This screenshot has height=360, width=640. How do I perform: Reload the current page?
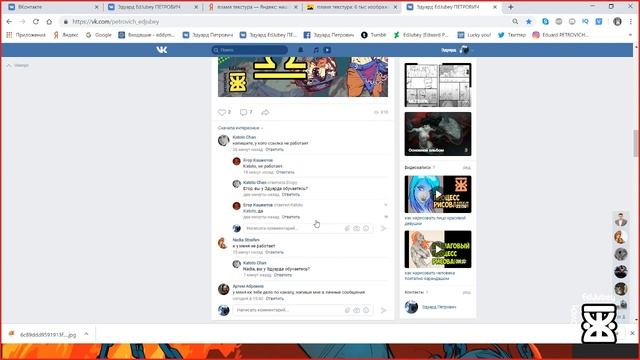[36, 22]
